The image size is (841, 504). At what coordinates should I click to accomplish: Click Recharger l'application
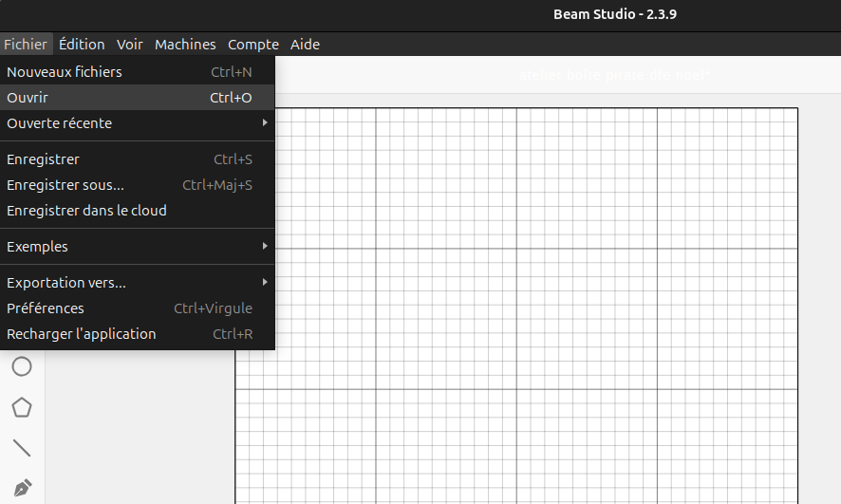(x=82, y=334)
